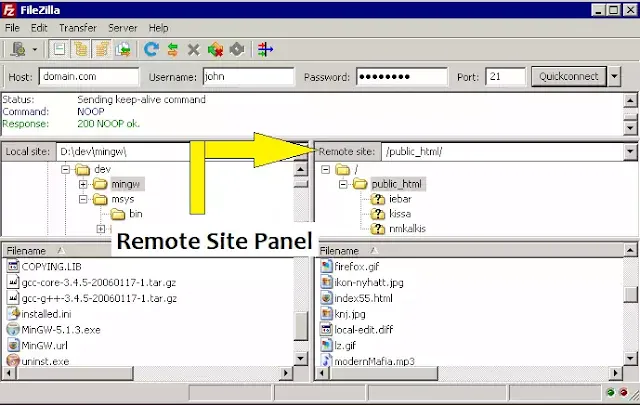Toggle local directory tree button
This screenshot has height=406, width=640.
tap(80, 49)
